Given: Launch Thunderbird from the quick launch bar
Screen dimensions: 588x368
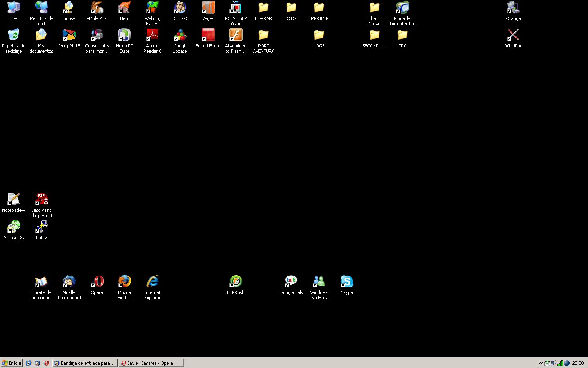Looking at the screenshot, I should (37, 363).
